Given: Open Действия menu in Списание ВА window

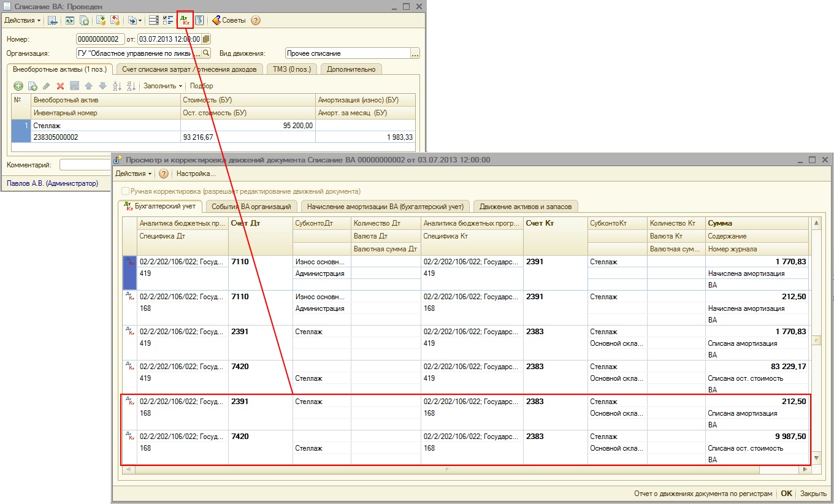Looking at the screenshot, I should coord(23,20).
